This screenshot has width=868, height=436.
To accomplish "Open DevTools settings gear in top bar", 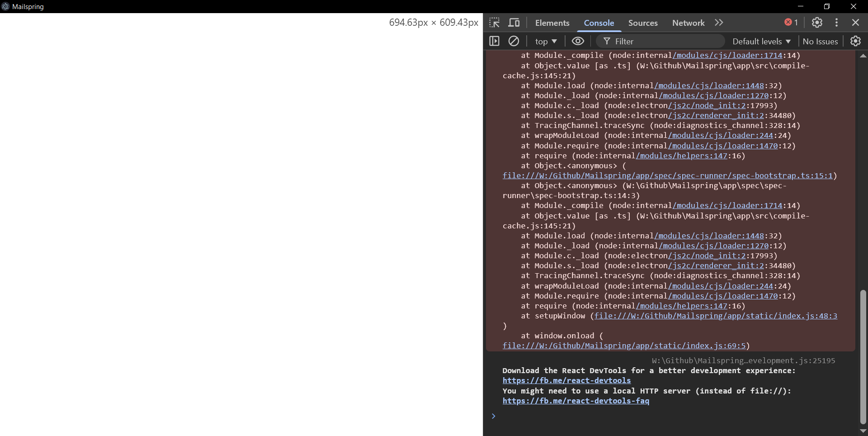I will point(817,23).
